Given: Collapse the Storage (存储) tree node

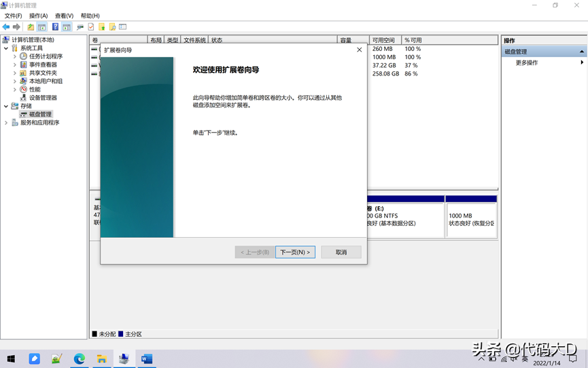Looking at the screenshot, I should 6,106.
